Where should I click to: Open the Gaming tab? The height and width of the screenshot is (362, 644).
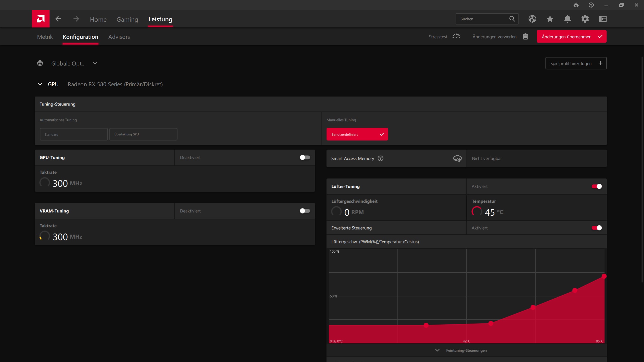click(127, 19)
